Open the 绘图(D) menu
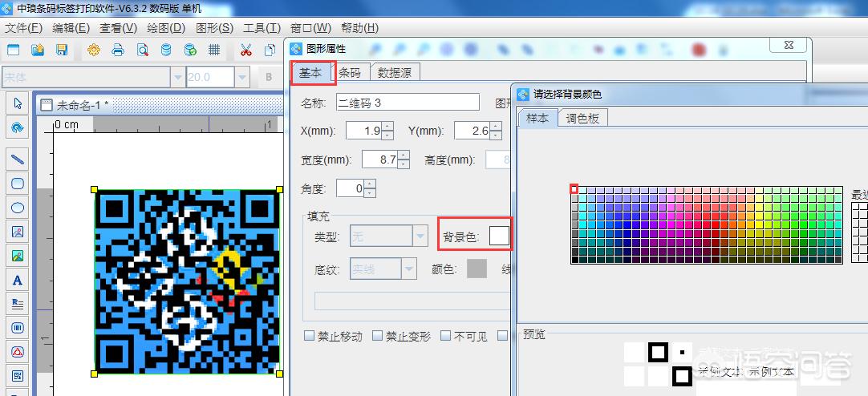This screenshot has width=868, height=396. tap(166, 27)
